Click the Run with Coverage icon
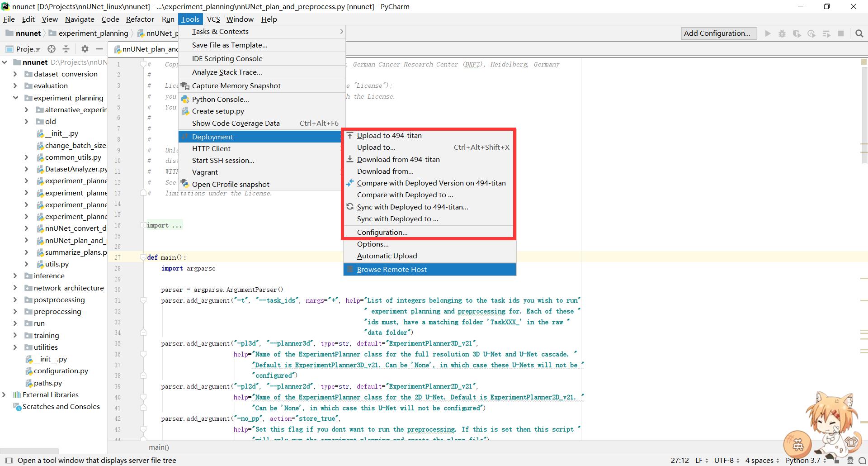This screenshot has height=466, width=868. pos(797,33)
